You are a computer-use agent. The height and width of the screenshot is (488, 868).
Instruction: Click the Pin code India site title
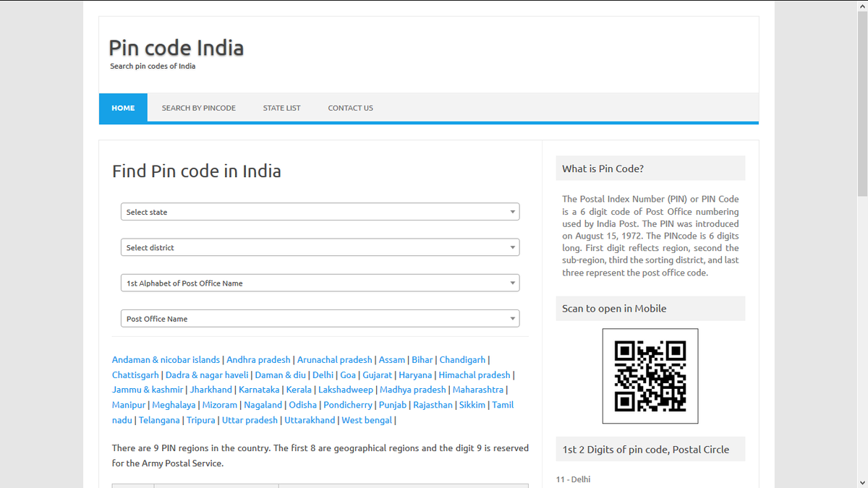click(176, 48)
